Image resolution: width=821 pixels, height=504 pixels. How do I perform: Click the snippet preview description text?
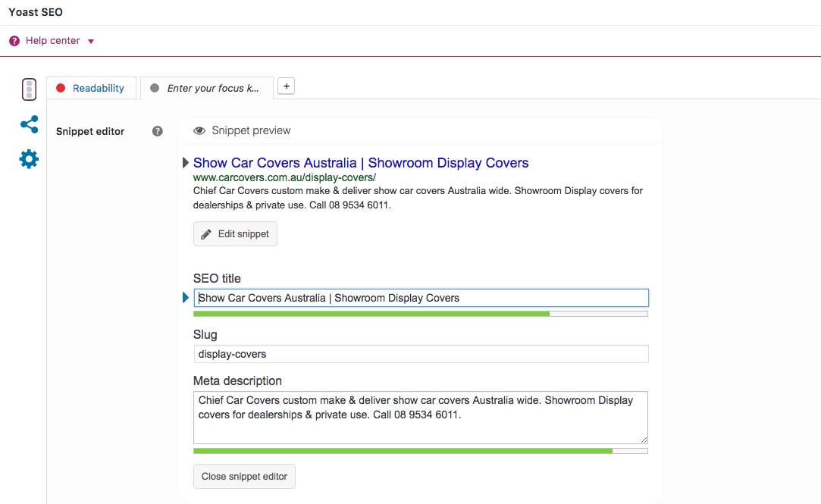[418, 198]
